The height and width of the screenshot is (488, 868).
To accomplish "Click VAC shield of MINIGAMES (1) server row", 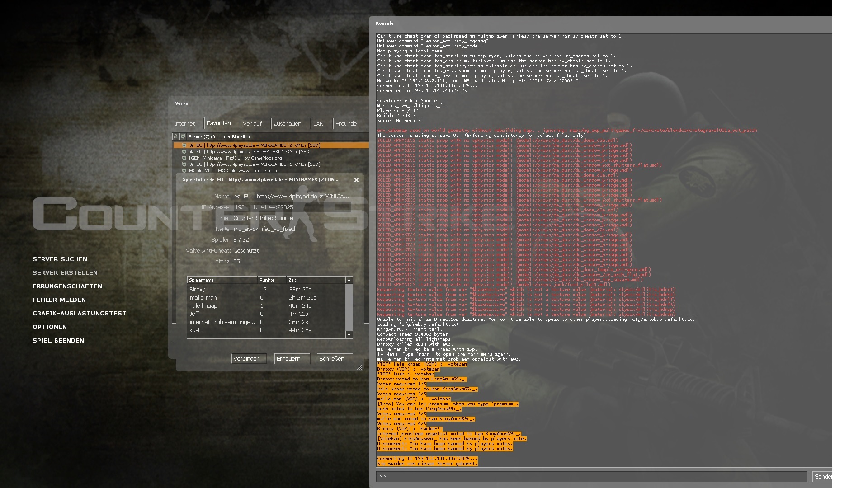I will click(x=184, y=164).
